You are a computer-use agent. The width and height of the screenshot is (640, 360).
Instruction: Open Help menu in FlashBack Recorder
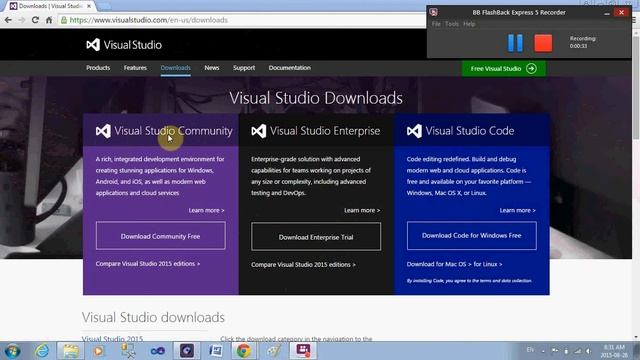click(469, 24)
